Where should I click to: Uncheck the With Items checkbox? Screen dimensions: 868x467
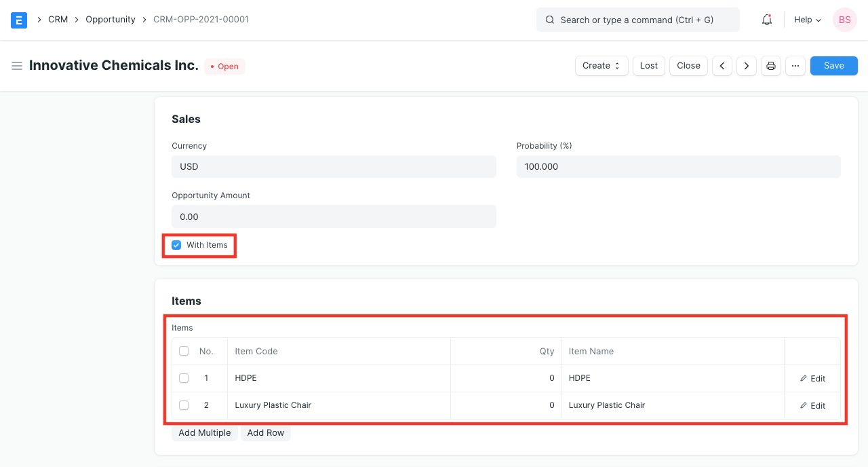(x=176, y=245)
